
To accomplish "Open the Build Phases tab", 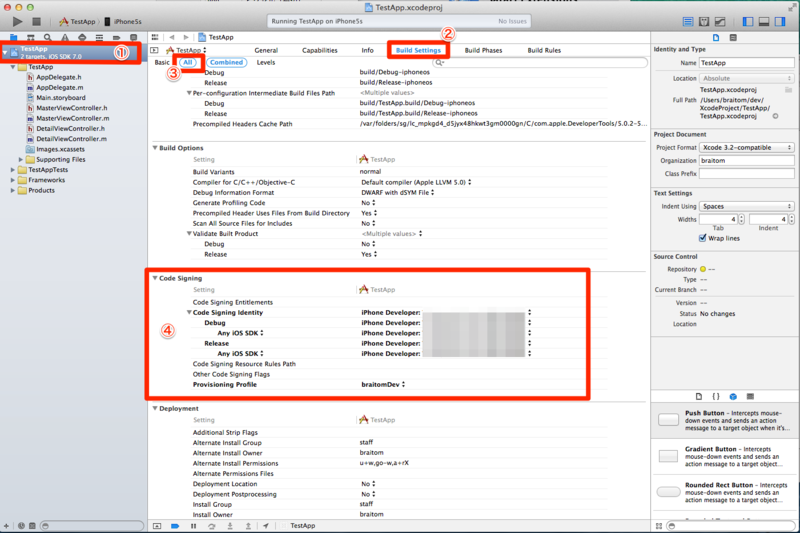I will [483, 50].
